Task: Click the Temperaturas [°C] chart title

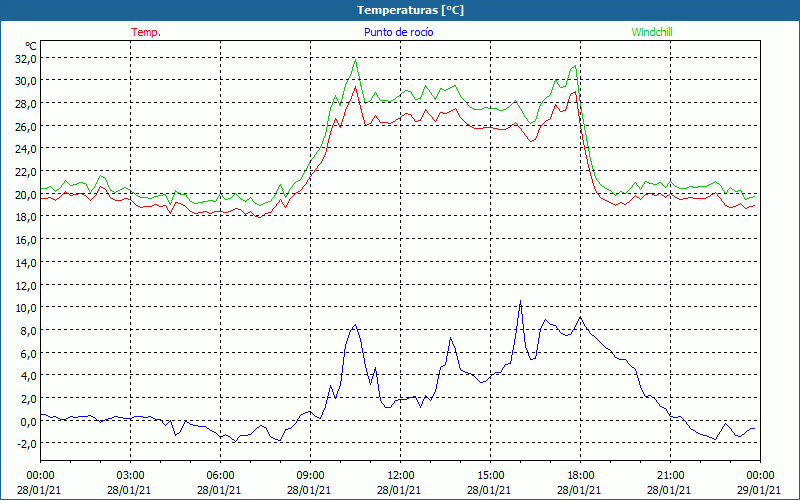Action: pyautogui.click(x=410, y=10)
